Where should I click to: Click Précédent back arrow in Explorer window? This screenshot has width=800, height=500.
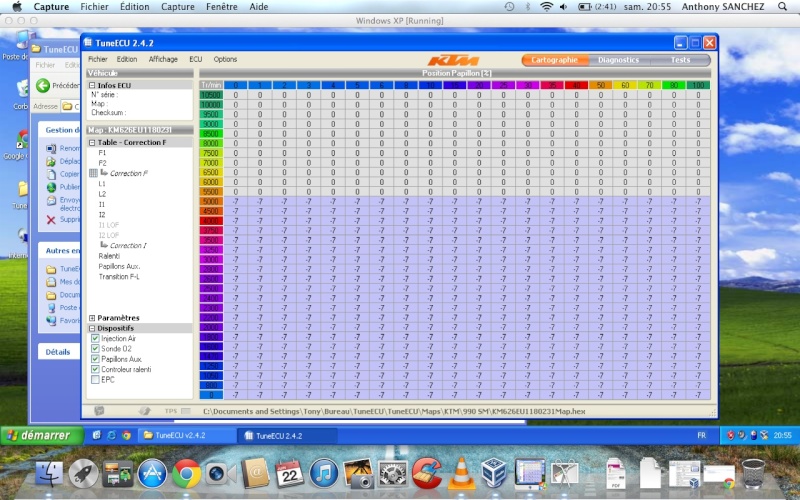[43, 85]
